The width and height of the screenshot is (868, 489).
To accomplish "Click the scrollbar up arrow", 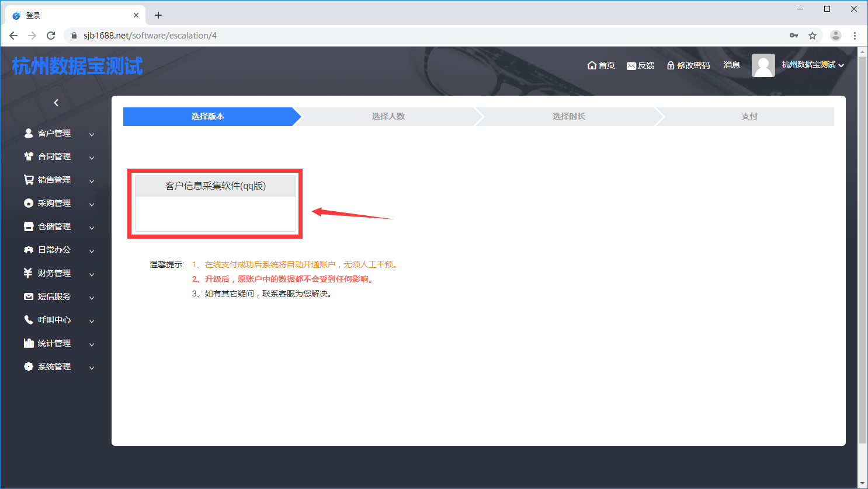I will coord(862,51).
